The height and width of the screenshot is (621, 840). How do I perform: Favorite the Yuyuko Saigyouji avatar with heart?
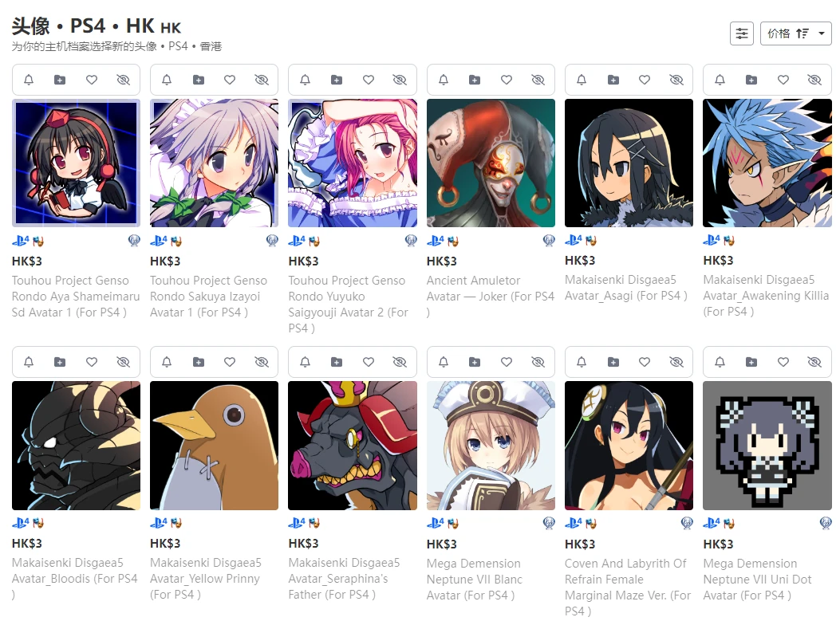coord(368,80)
